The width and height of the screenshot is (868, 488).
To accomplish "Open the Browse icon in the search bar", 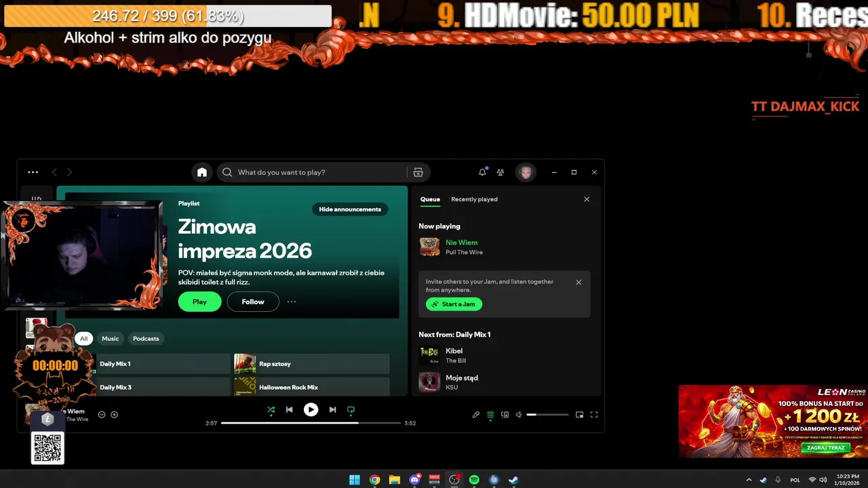I will 418,172.
